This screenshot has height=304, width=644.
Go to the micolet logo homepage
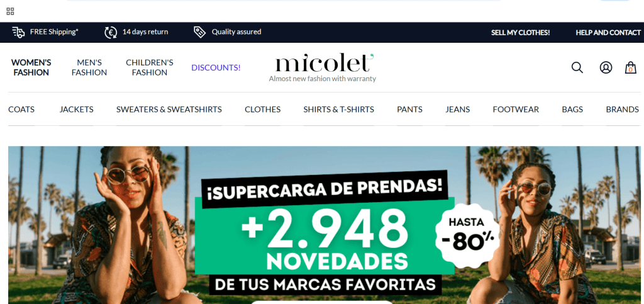pos(323,67)
